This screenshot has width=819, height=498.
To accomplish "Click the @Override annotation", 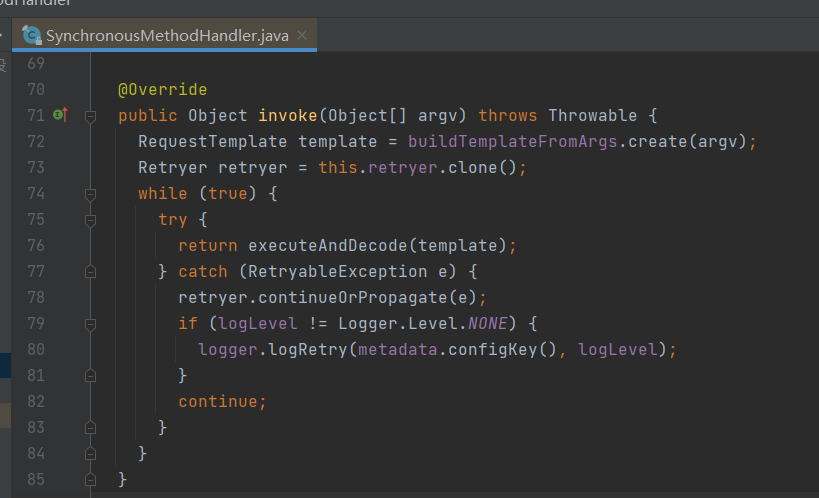I will (x=162, y=90).
